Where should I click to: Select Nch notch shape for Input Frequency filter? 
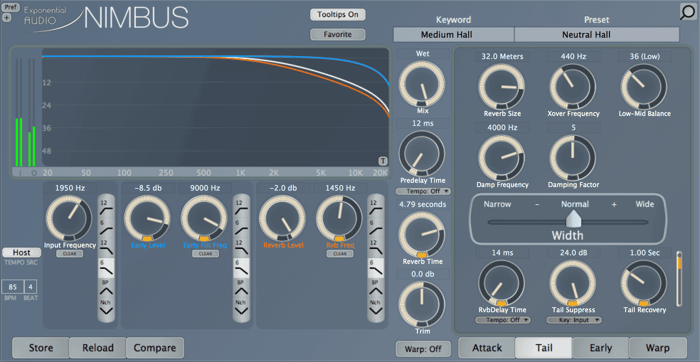click(106, 308)
